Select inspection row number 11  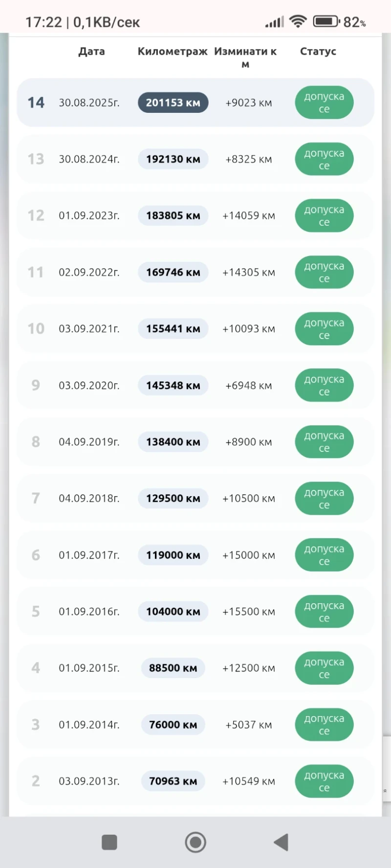tap(36, 272)
